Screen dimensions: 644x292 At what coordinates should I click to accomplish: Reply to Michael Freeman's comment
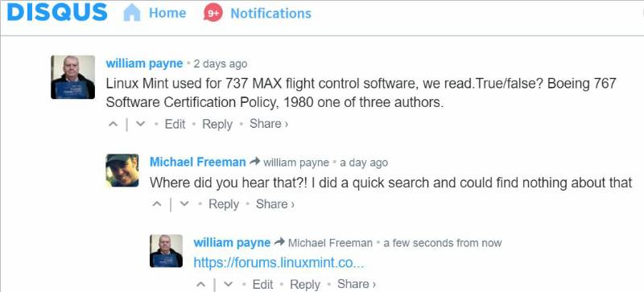224,204
